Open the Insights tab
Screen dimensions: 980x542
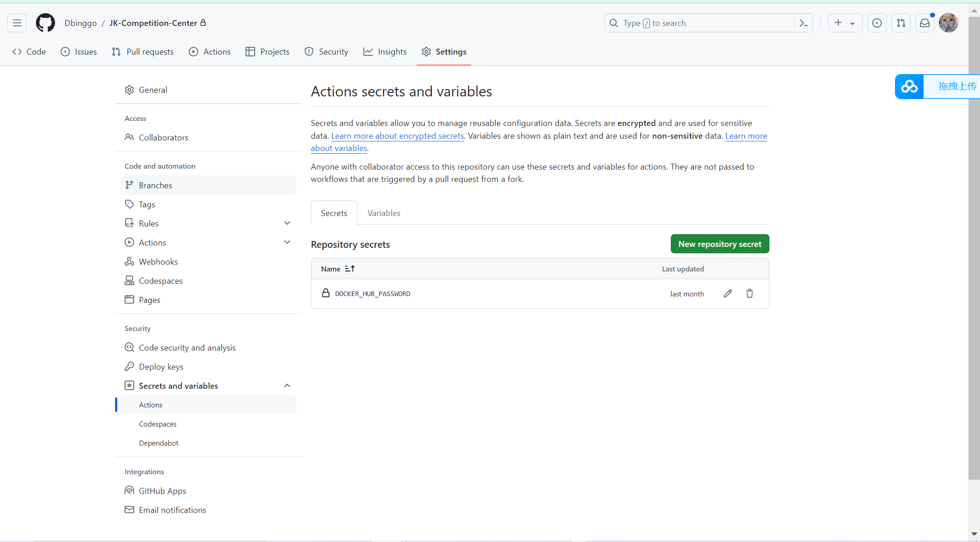pos(385,51)
